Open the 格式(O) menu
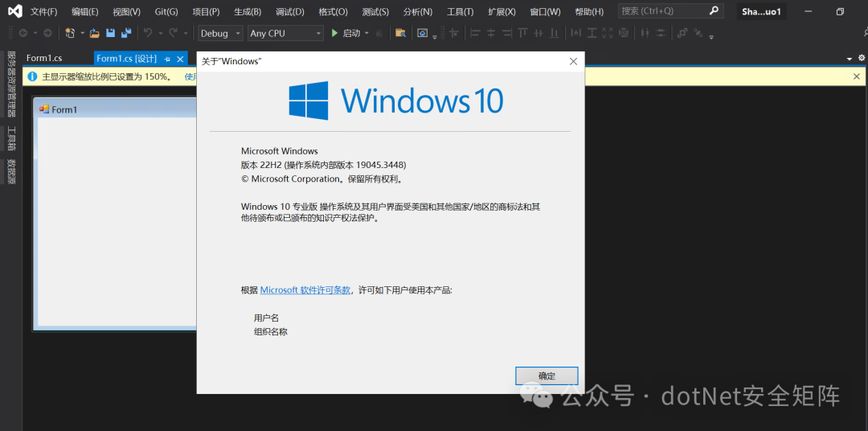The image size is (868, 431). [334, 11]
